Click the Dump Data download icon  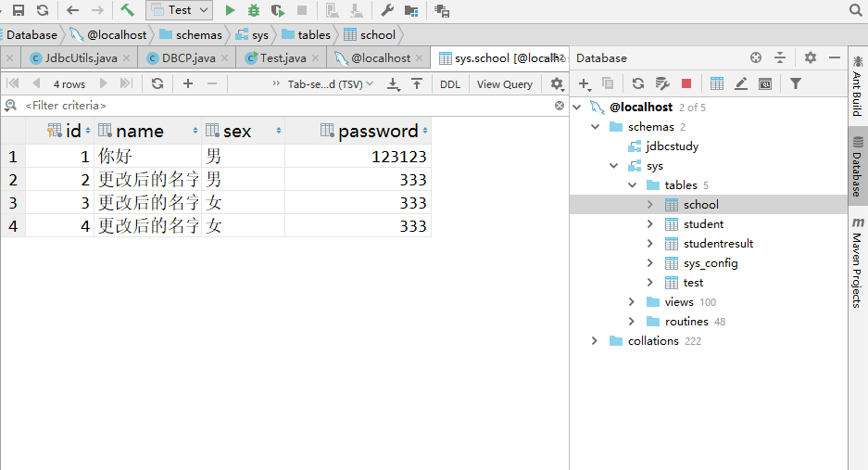pos(393,83)
